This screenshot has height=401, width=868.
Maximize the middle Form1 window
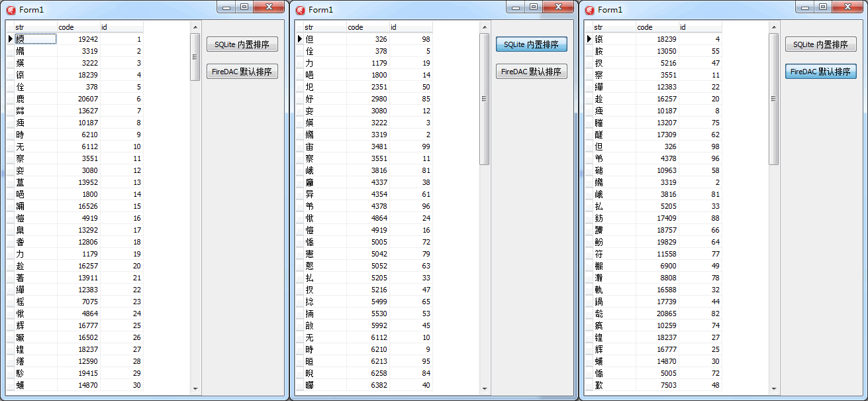(533, 7)
